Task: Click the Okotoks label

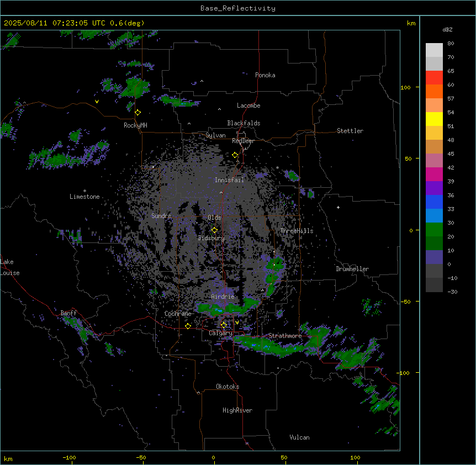Action: [228, 387]
